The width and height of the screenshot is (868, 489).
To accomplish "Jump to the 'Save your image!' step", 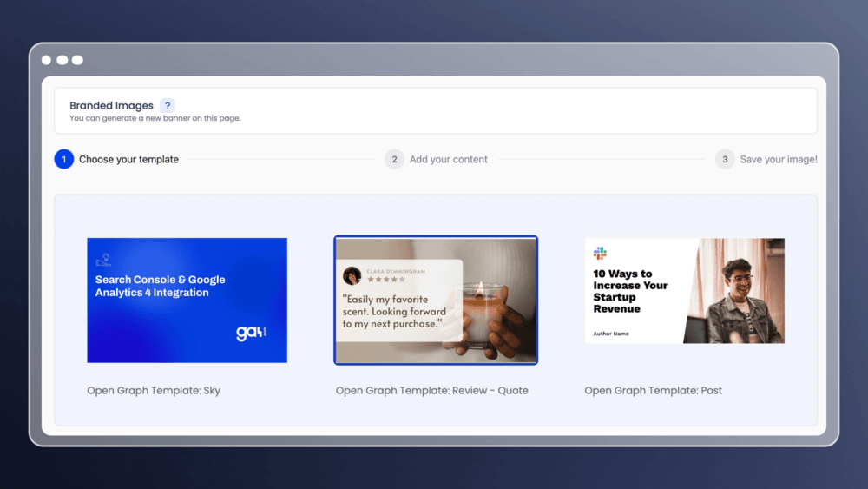I will pyautogui.click(x=778, y=160).
